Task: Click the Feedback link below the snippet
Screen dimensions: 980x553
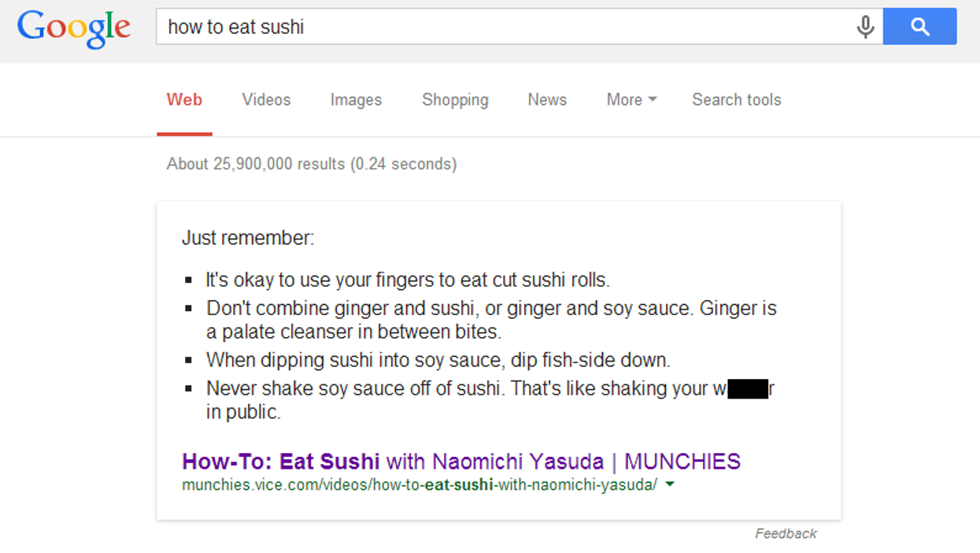Action: 786,534
